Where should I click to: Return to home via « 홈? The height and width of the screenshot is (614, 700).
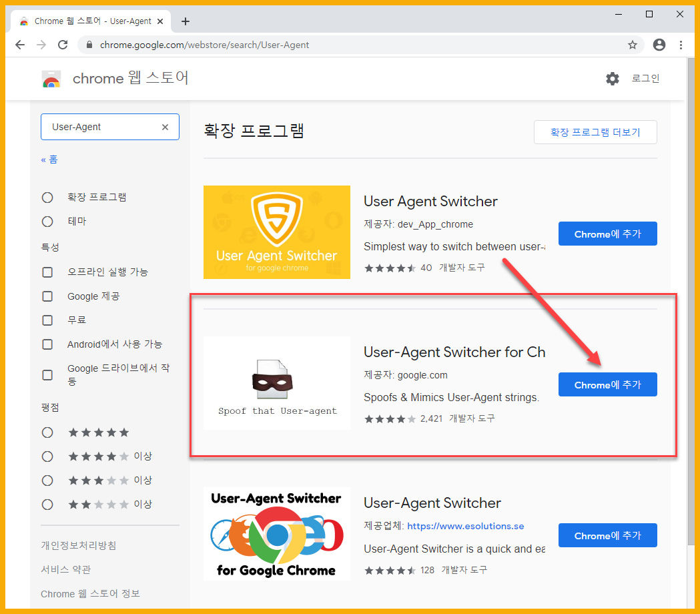pos(49,160)
